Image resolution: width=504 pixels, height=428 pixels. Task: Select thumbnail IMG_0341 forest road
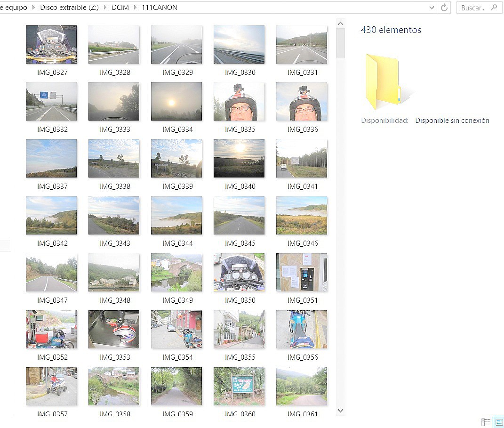tap(302, 158)
